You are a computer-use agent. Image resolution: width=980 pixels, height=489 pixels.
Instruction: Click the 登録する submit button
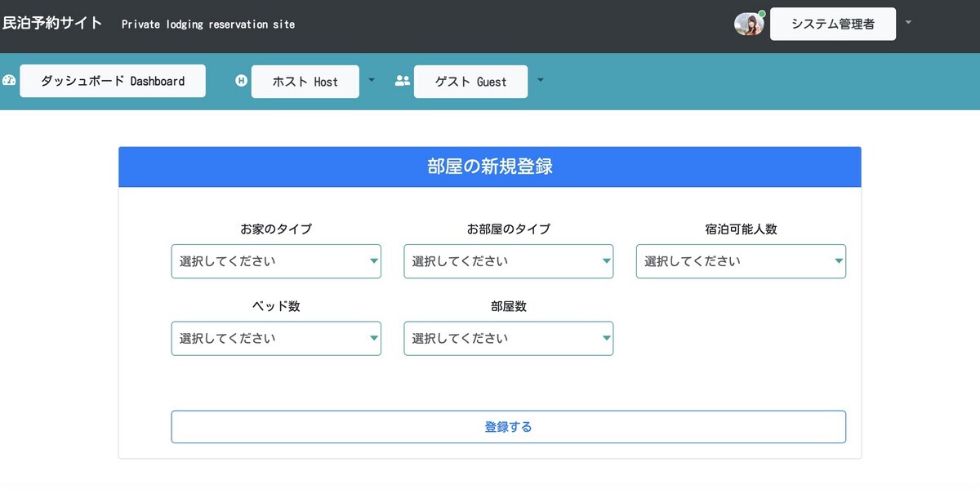pyautogui.click(x=508, y=426)
